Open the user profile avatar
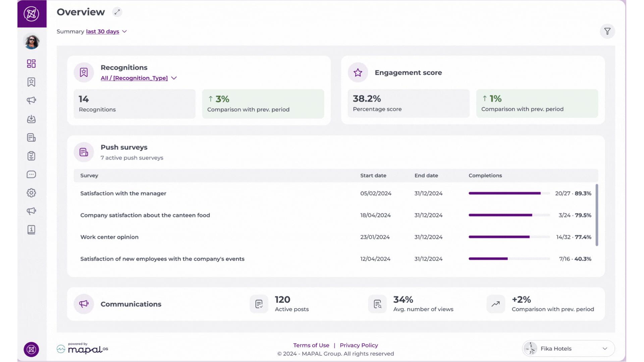 tap(32, 42)
